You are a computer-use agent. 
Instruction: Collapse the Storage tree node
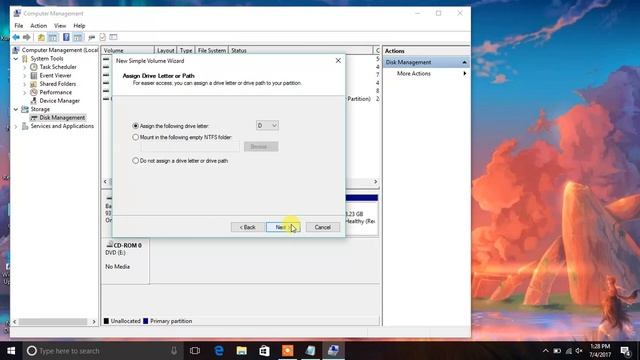(x=16, y=109)
